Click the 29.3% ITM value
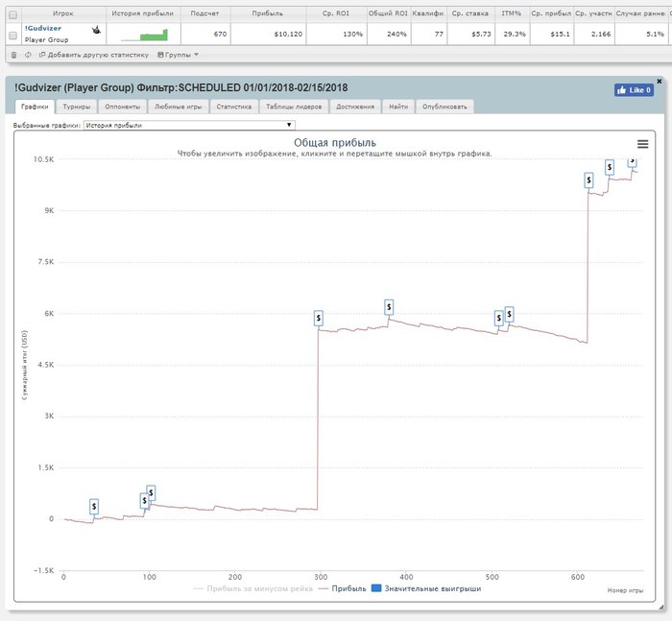 [x=515, y=34]
